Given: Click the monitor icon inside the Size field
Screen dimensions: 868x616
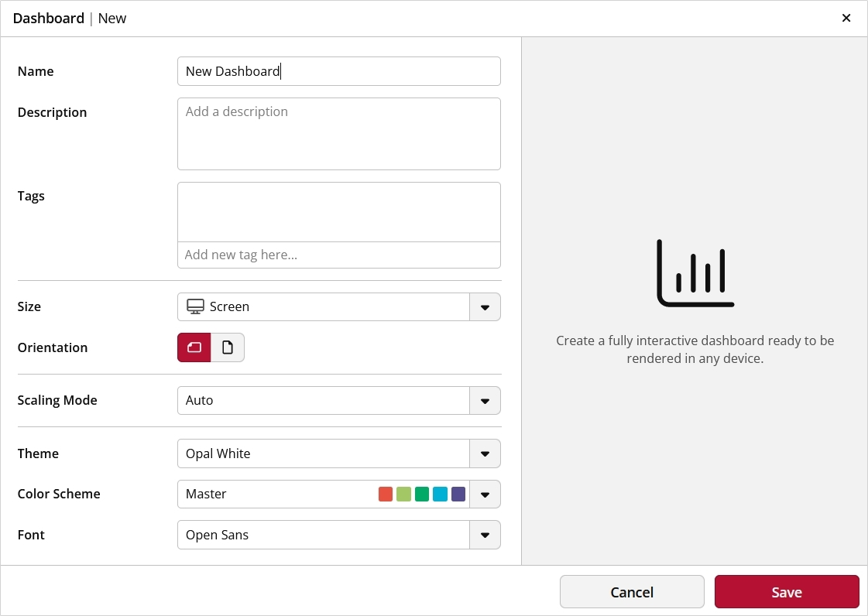Looking at the screenshot, I should click(194, 306).
